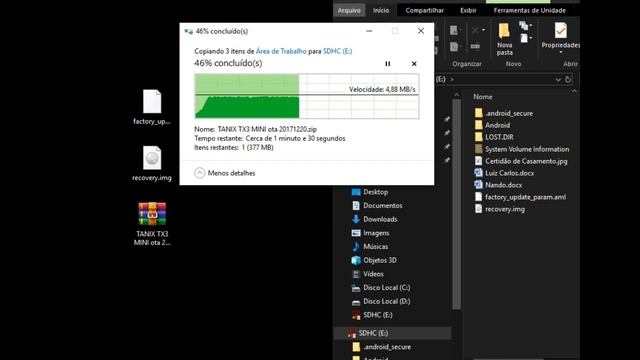Select Nando.docx document
This screenshot has height=360, width=640.
click(x=498, y=185)
